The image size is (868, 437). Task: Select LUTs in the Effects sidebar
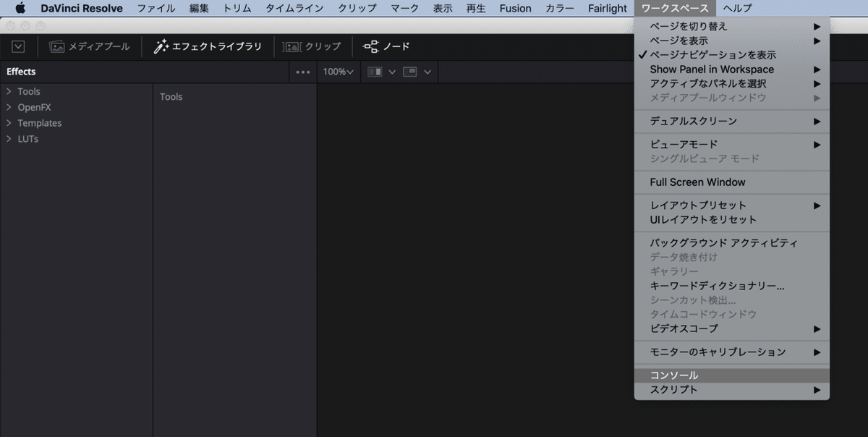[x=27, y=138]
